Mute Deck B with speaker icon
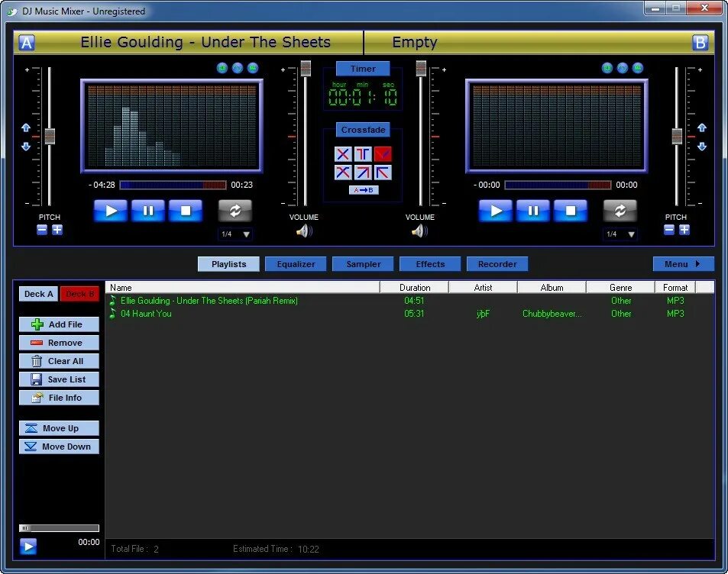The image size is (728, 574). click(419, 231)
